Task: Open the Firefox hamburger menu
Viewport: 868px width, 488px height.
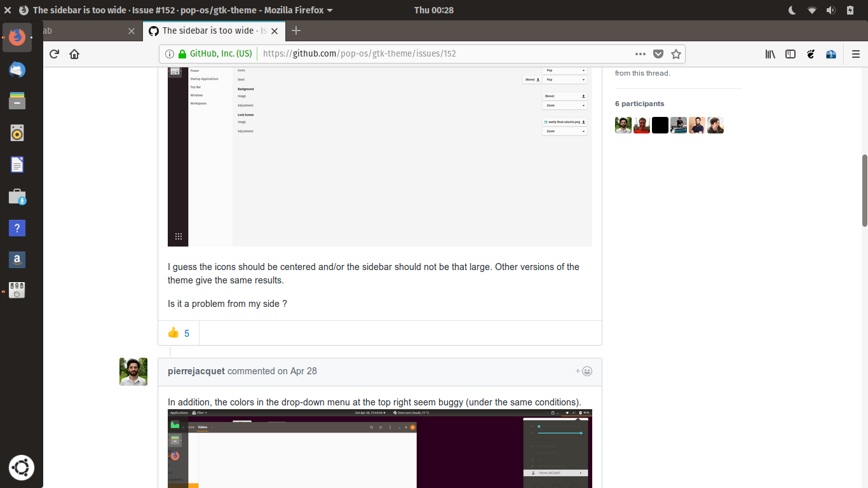Action: tap(856, 54)
